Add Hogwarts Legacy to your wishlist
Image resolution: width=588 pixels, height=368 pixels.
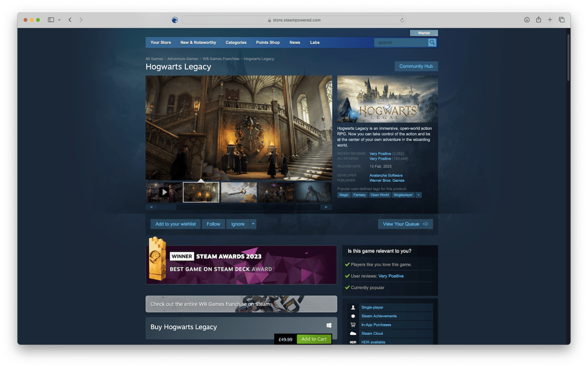[x=176, y=224]
